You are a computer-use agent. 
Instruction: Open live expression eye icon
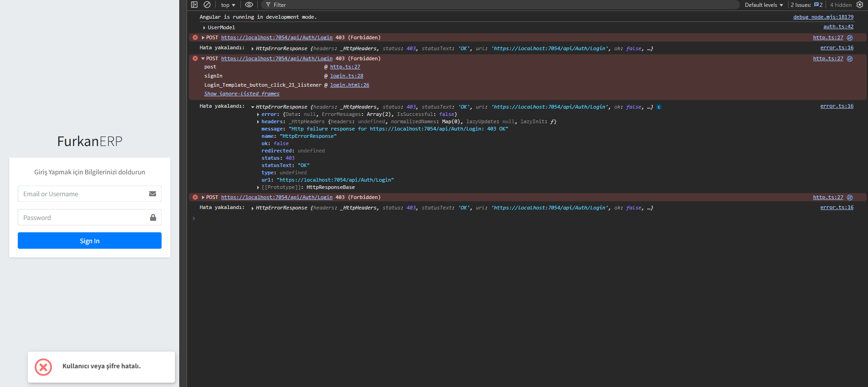point(249,5)
